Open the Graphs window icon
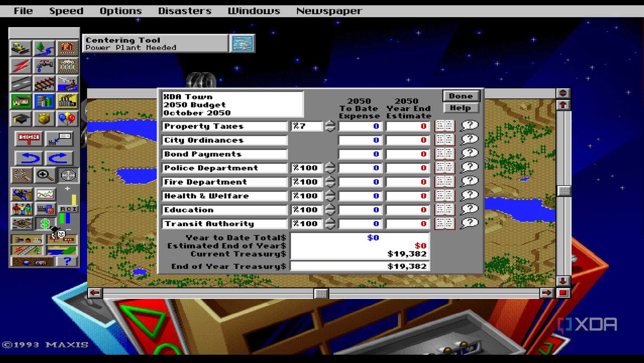The image size is (644, 363). [x=45, y=195]
